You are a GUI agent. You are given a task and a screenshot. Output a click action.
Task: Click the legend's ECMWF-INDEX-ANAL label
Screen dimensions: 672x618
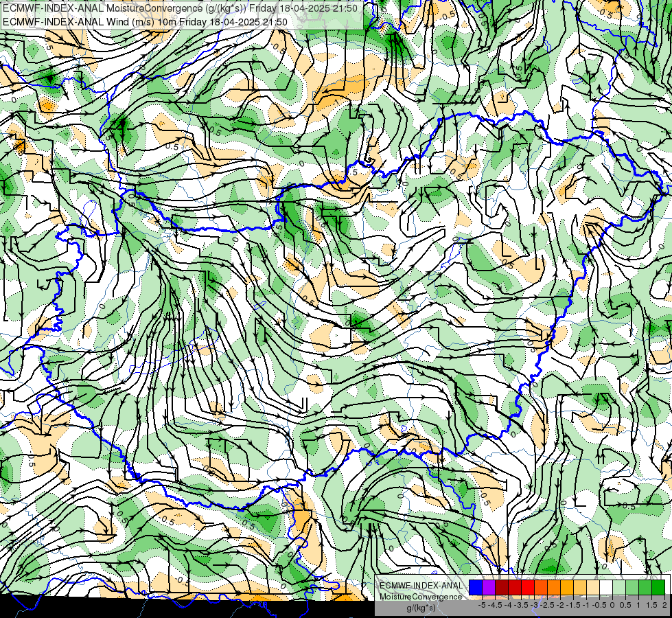tap(421, 586)
